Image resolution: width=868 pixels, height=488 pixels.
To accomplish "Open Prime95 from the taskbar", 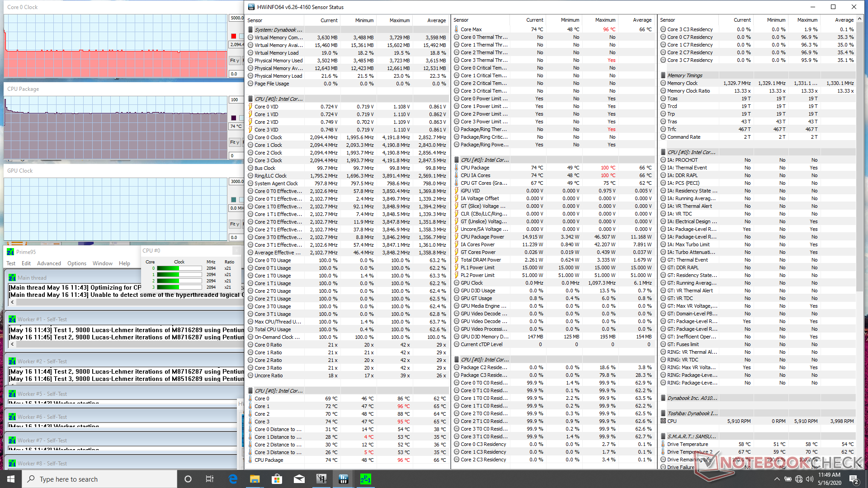I will [365, 479].
